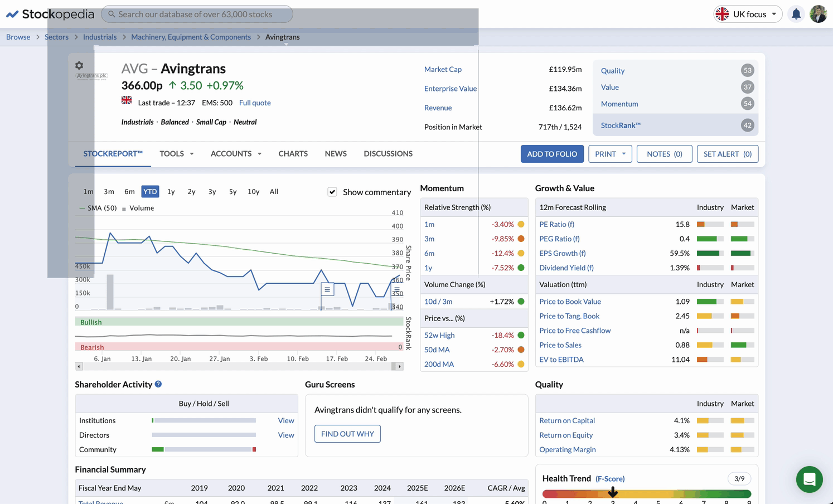Open the chat support bubble
Screen dimensions: 833x504
tap(809, 479)
